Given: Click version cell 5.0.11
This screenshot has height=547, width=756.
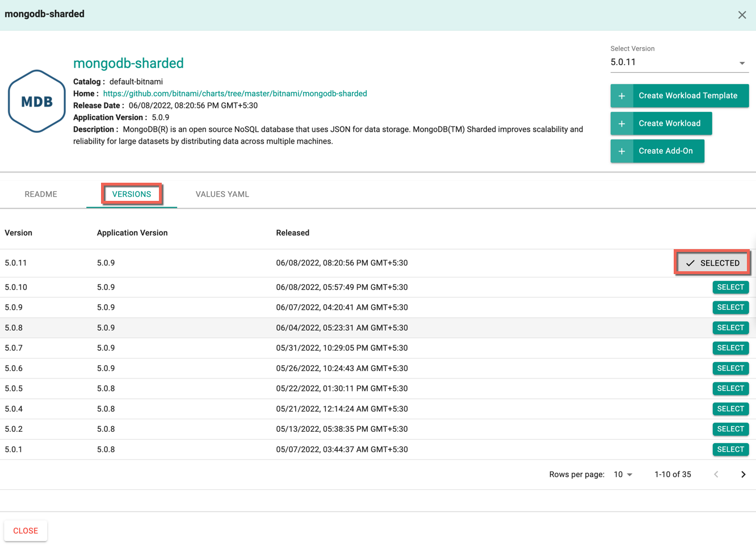Looking at the screenshot, I should (x=16, y=263).
